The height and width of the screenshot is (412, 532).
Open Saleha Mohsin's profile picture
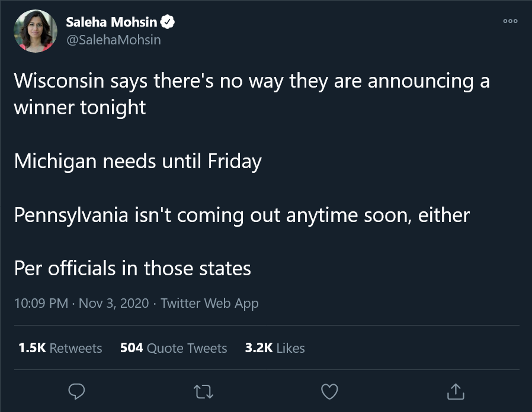click(36, 31)
